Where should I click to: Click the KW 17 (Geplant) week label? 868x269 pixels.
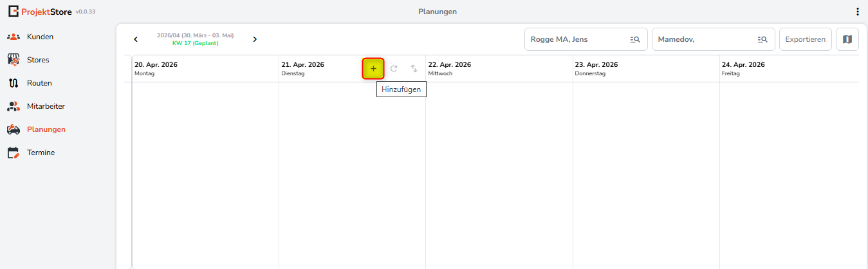point(196,43)
